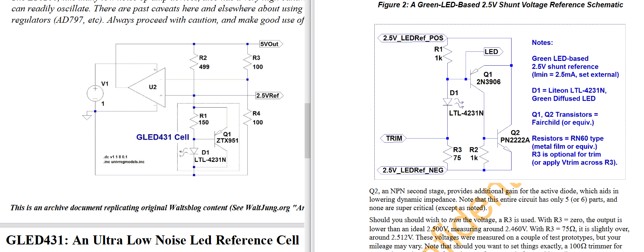The height and width of the screenshot is (252, 644).
Task: Click the ground symbol in left schematic
Action: tap(87, 117)
